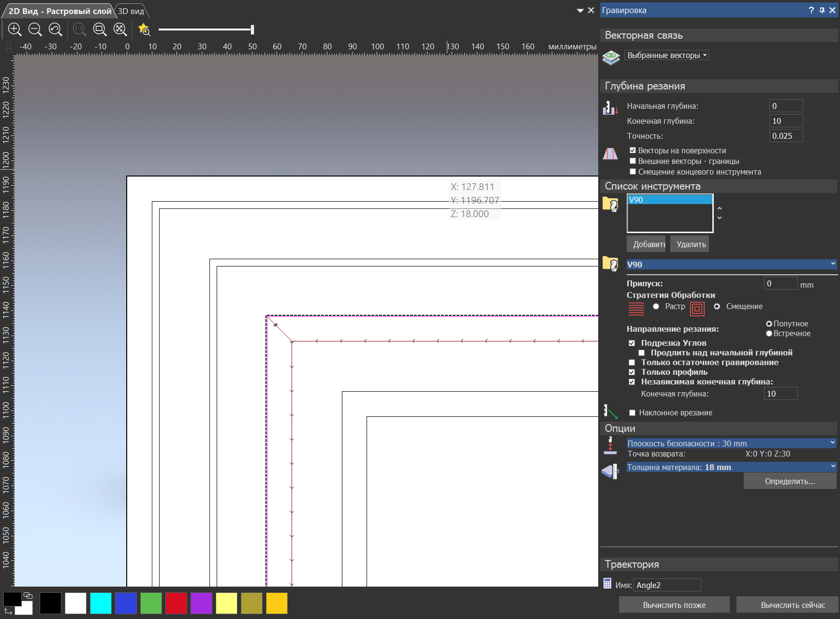
Task: Select the Растр strategy radio button
Action: click(656, 307)
